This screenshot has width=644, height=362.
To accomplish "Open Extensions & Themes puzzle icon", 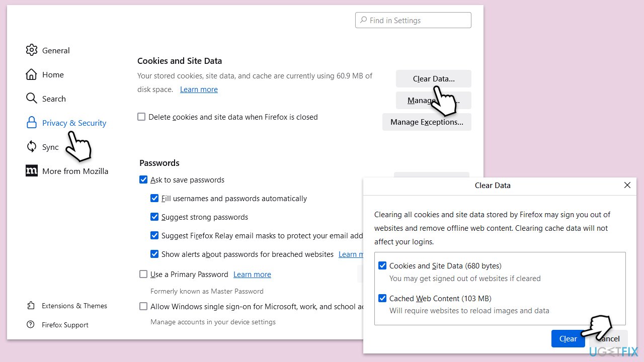I will 31,306.
